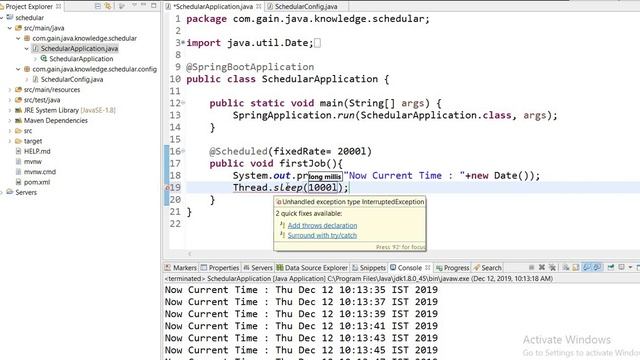The height and width of the screenshot is (360, 640).
Task: Open the Servers tab in bottom panel
Action: [x=258, y=268]
